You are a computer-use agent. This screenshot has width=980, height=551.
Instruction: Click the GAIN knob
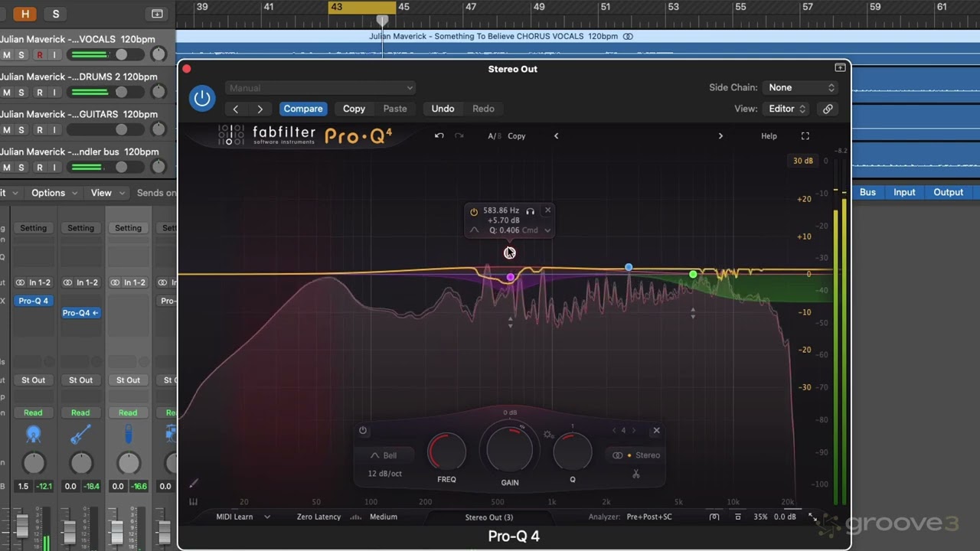509,450
